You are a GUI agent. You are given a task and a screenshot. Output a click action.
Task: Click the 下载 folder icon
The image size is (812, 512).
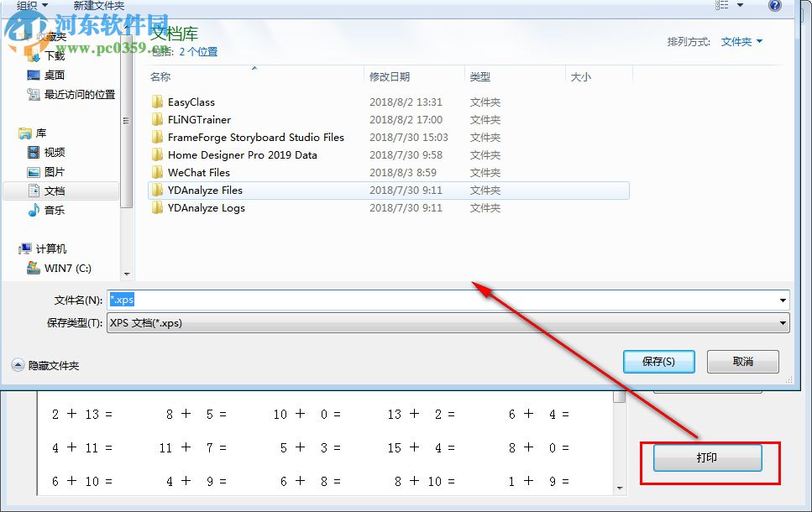pos(34,55)
